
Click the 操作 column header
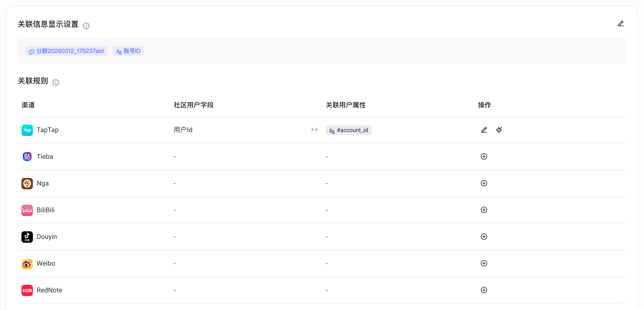tap(484, 105)
